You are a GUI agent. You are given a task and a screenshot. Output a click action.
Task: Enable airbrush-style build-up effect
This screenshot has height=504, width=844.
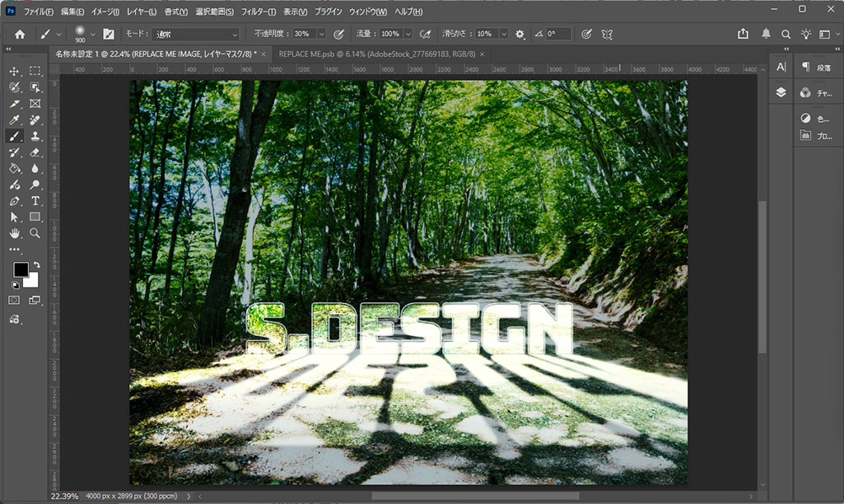pyautogui.click(x=425, y=34)
